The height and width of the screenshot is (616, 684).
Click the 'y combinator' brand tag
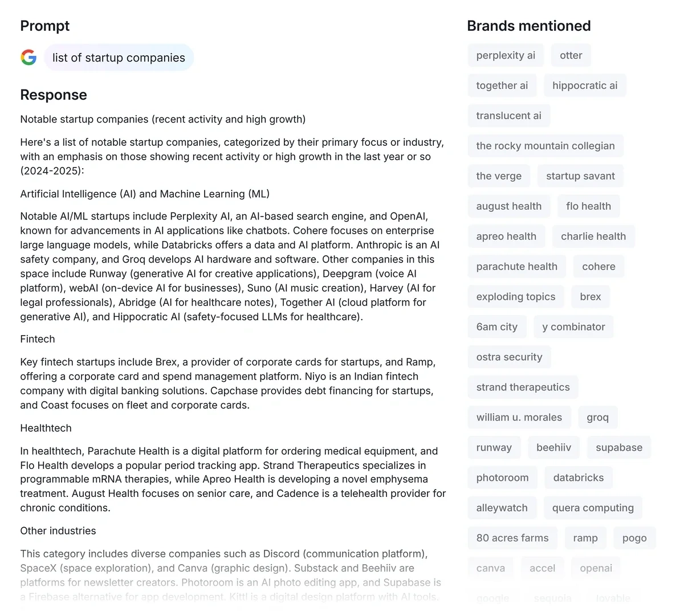(x=573, y=327)
